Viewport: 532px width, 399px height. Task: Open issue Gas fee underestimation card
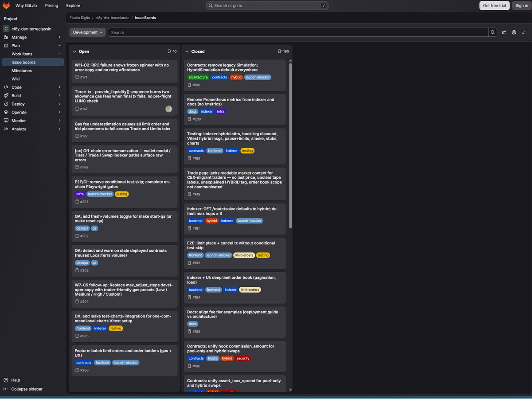[124, 130]
